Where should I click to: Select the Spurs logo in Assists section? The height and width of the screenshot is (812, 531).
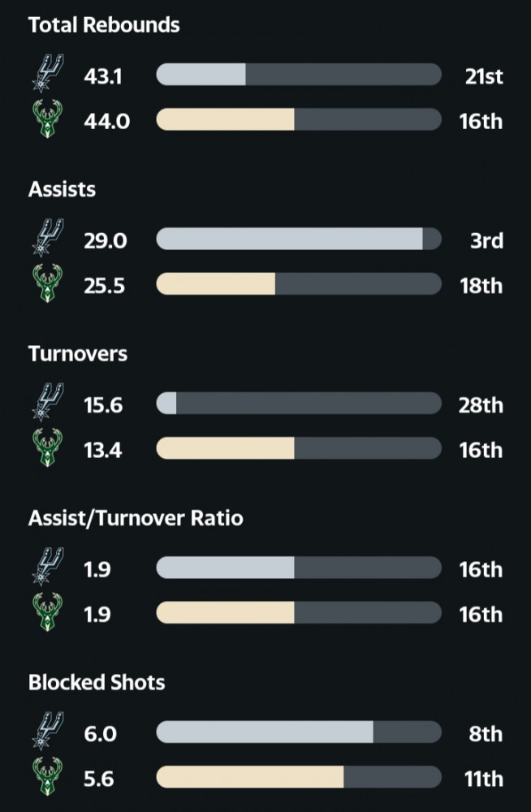(x=47, y=240)
